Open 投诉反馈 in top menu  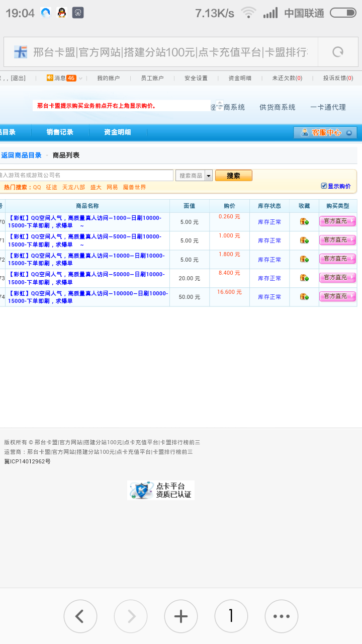(x=338, y=78)
